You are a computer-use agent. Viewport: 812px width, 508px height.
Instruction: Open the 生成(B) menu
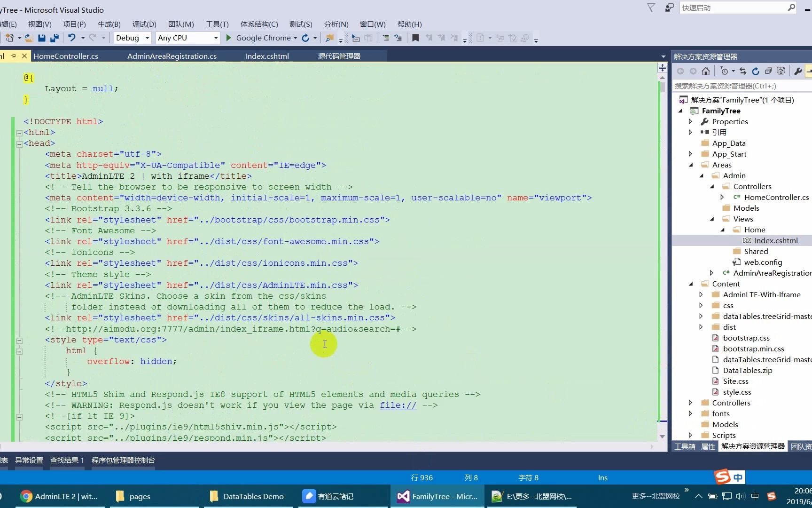coord(109,24)
